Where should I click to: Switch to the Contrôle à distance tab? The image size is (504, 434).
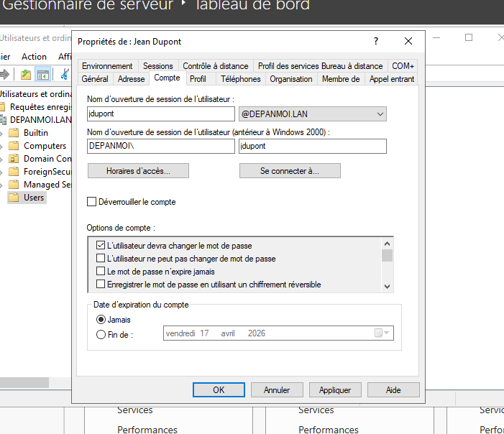click(216, 66)
